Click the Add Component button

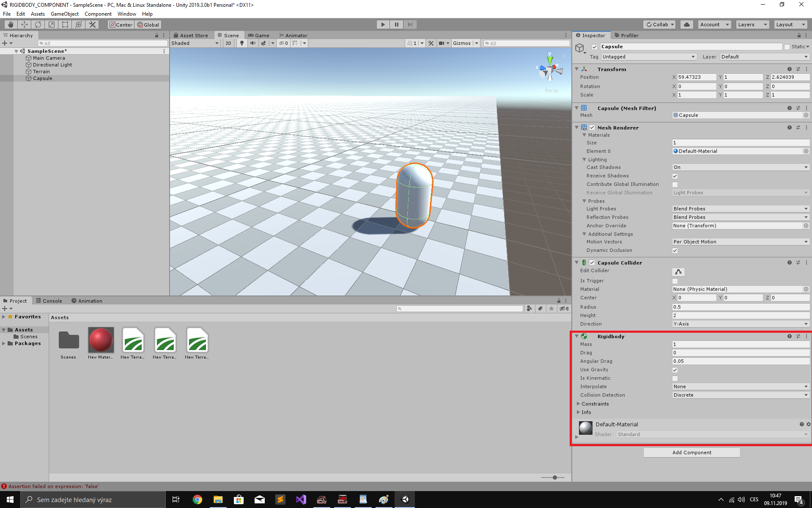tap(691, 453)
